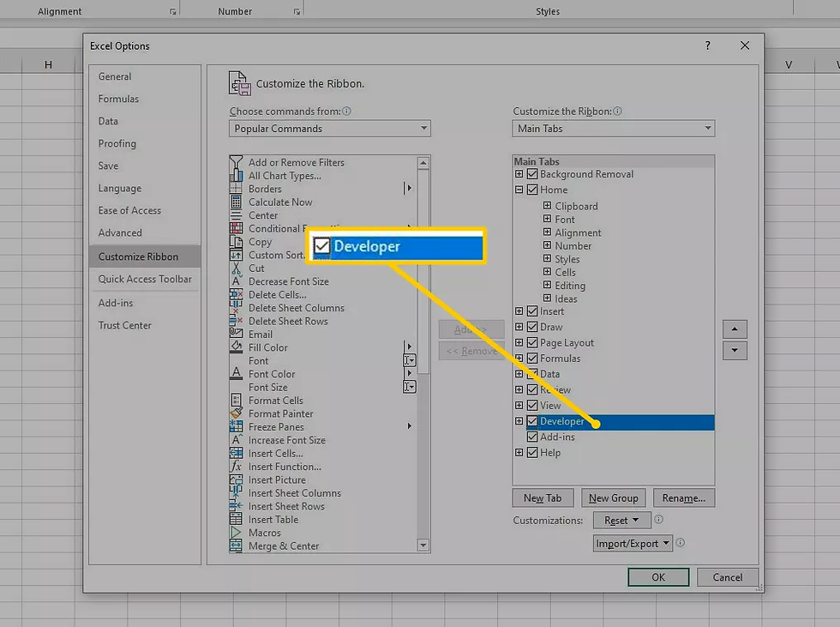Open the Choose commands from dropdown
This screenshot has width=840, height=627.
pos(329,129)
